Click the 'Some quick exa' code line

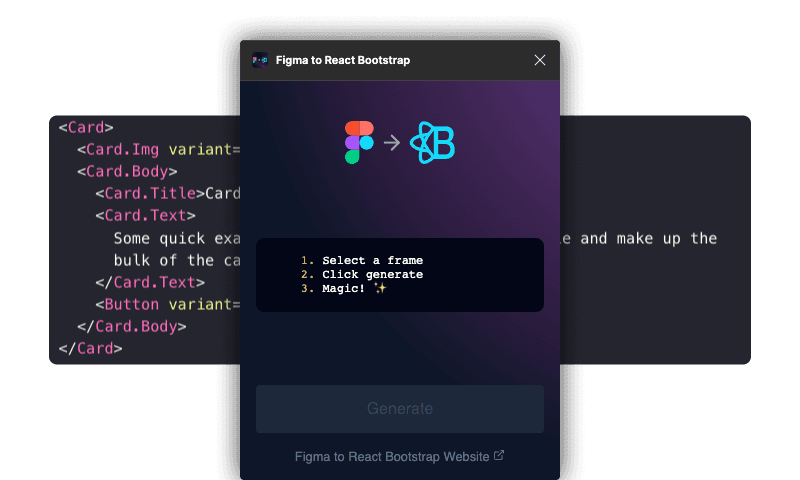pyautogui.click(x=177, y=238)
